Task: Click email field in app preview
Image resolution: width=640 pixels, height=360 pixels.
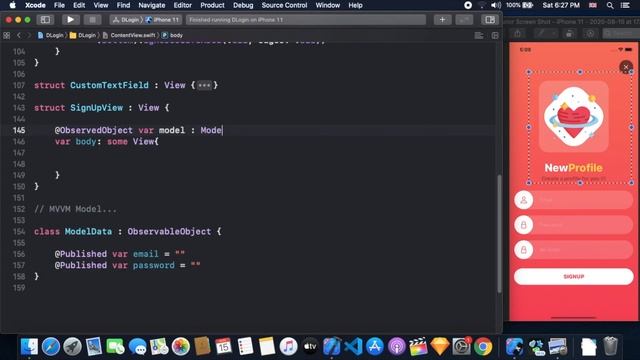Action: coord(573,200)
